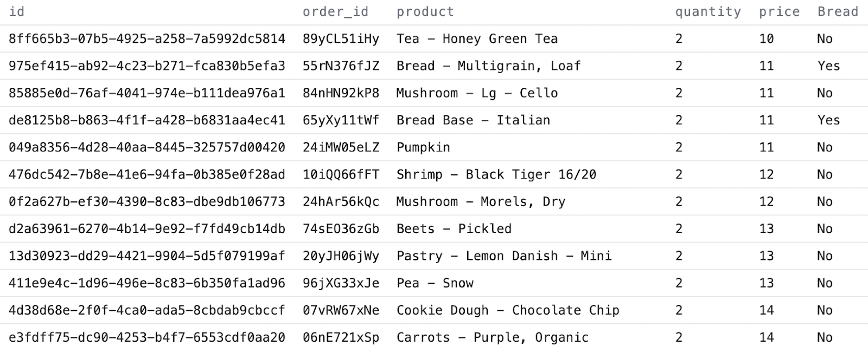Select the Carrots - Purple, Organic cell
The height and width of the screenshot is (346, 868).
pos(492,337)
